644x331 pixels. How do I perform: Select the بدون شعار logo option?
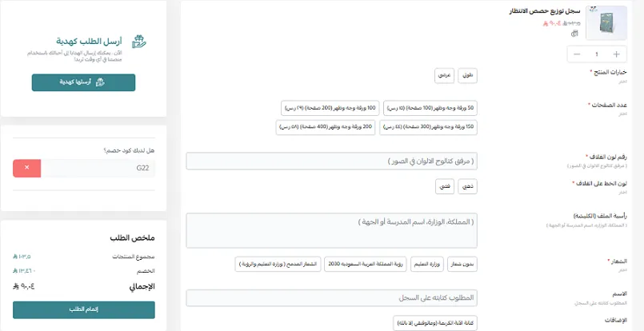[x=462, y=264]
